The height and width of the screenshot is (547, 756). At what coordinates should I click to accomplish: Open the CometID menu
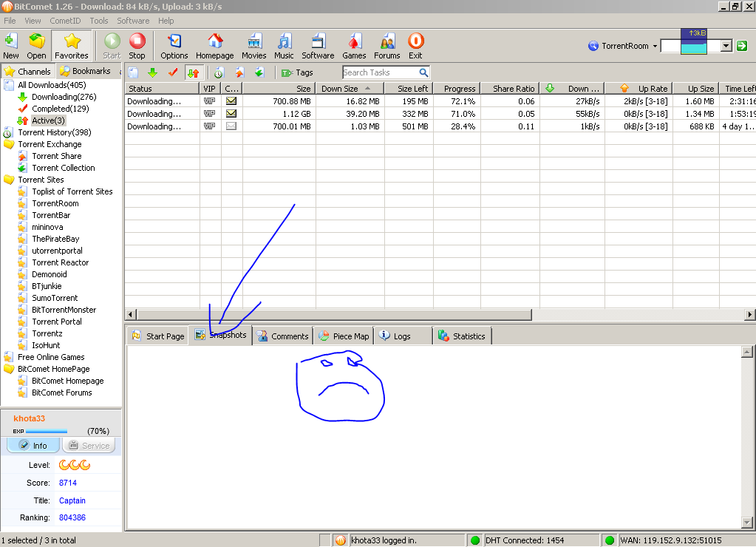tap(65, 21)
